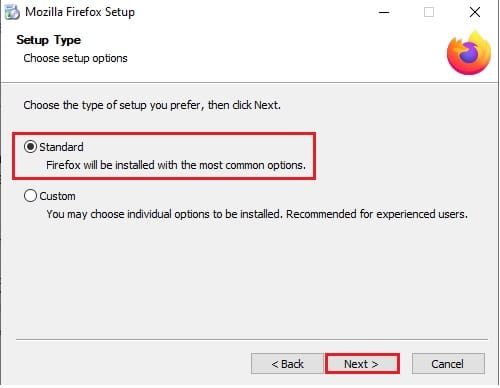Click the installer icon in title bar
Image resolution: width=500 pixels, height=388 pixels.
[12, 12]
